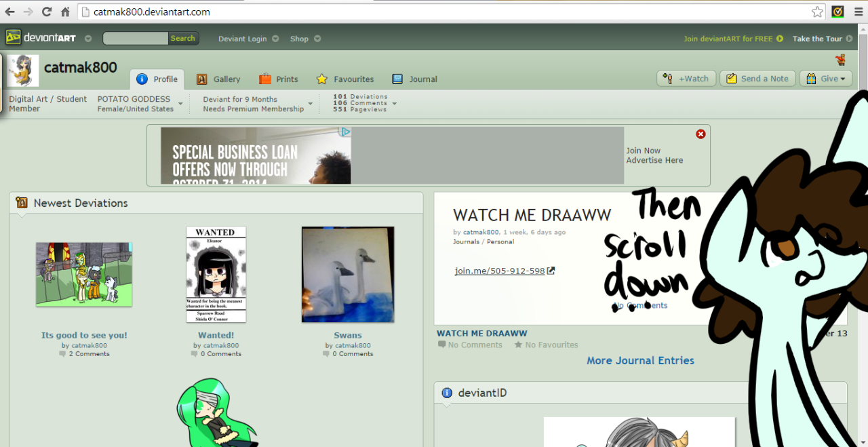Viewport: 868px width, 447px height.
Task: Click the small red badge icon under Take the Tour
Action: (841, 60)
